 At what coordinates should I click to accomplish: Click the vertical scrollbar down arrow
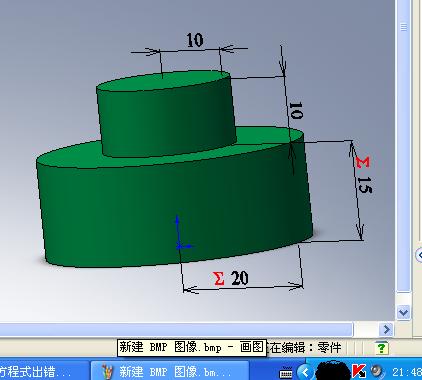pyautogui.click(x=403, y=313)
